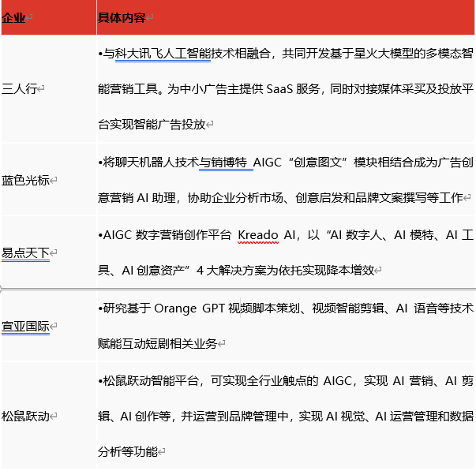Viewport: 476px width, 471px height.
Task: Select the company name 易点天下
Action: point(25,252)
